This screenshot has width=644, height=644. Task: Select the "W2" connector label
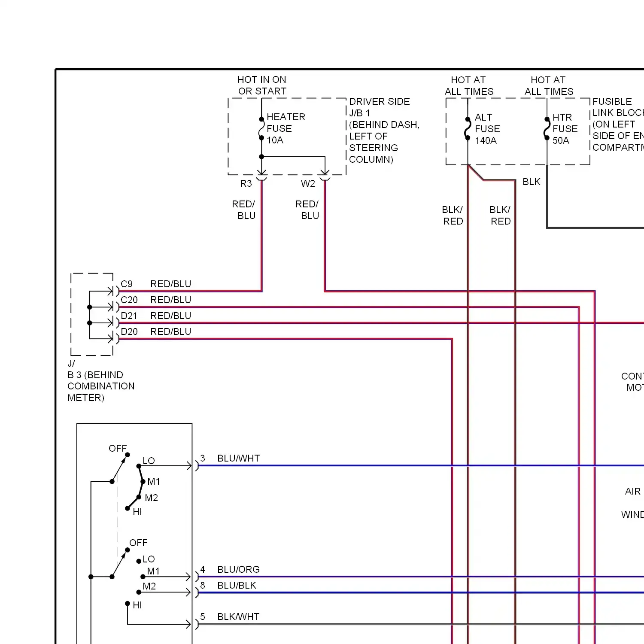click(308, 184)
